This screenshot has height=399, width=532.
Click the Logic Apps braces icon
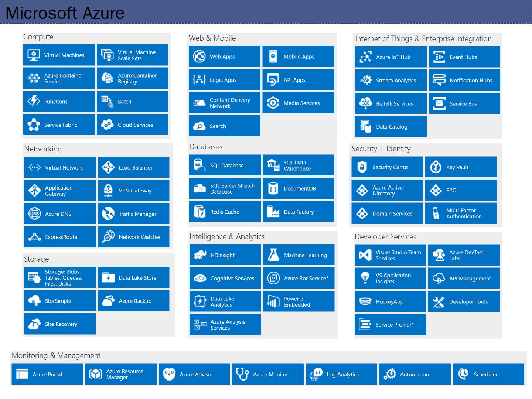199,80
